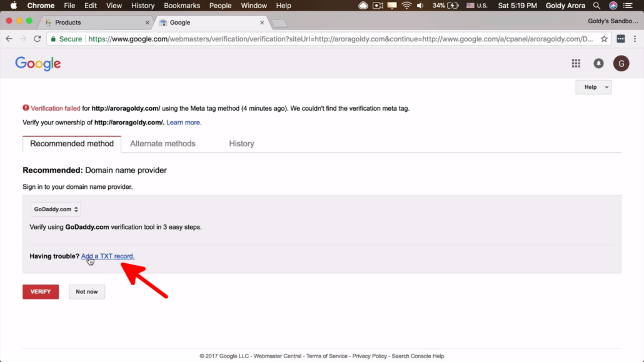This screenshot has width=644, height=362.
Task: Open Terms of Service footer link
Action: pos(326,356)
